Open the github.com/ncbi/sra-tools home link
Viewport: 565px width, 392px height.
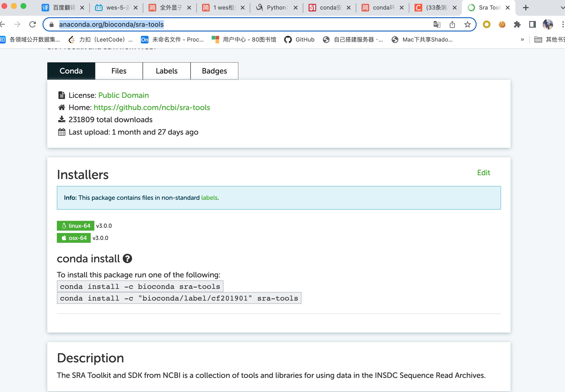point(152,107)
